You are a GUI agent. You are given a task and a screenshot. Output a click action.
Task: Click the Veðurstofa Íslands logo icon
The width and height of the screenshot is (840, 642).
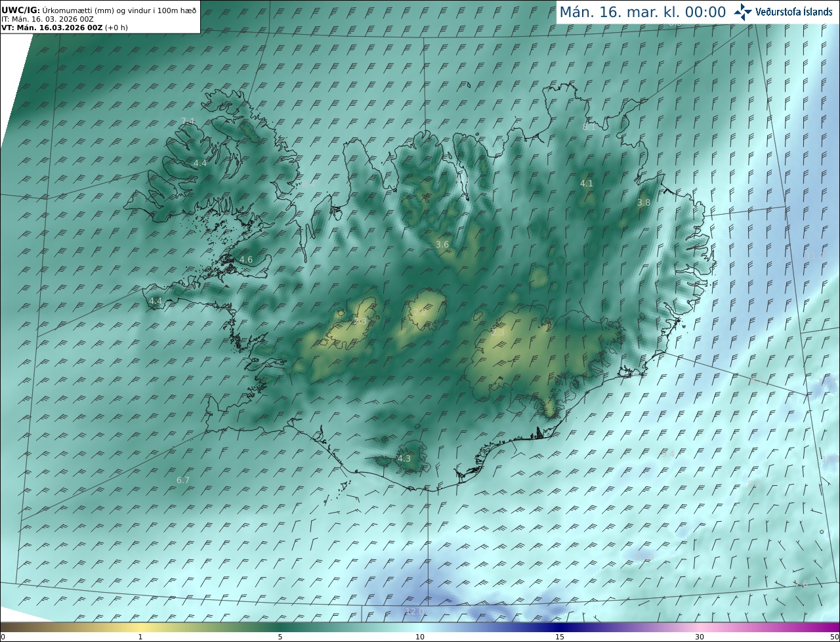pyautogui.click(x=743, y=12)
